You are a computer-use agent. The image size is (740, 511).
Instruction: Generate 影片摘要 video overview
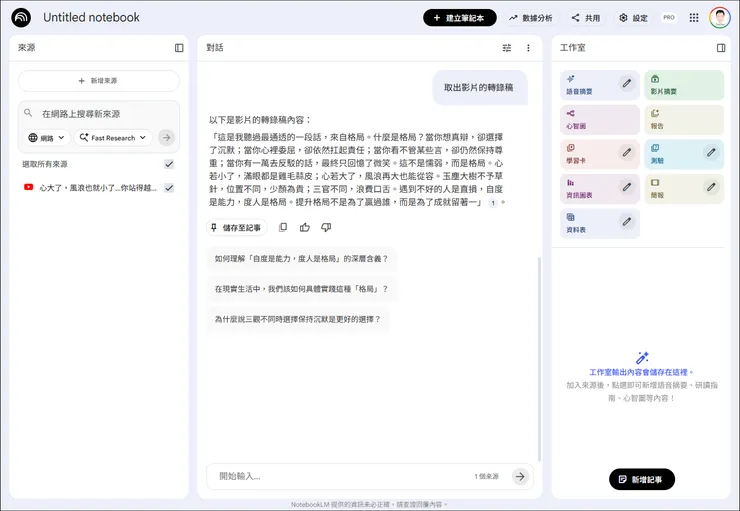click(x=684, y=85)
